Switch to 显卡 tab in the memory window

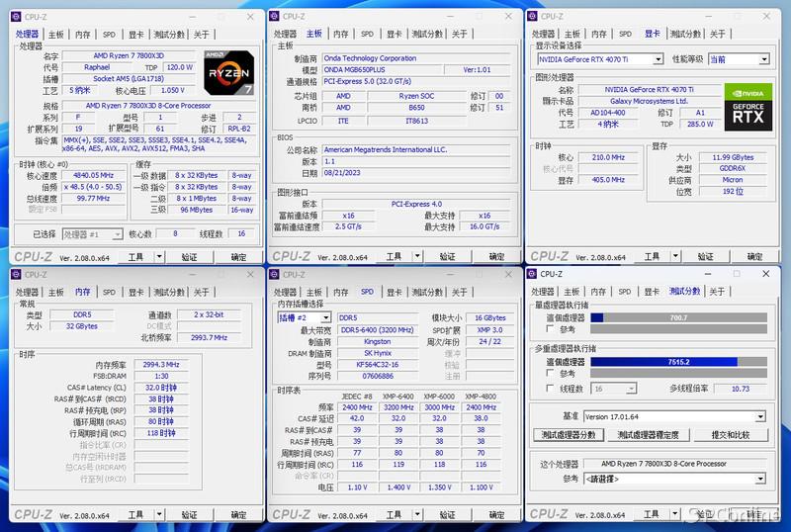(x=136, y=293)
